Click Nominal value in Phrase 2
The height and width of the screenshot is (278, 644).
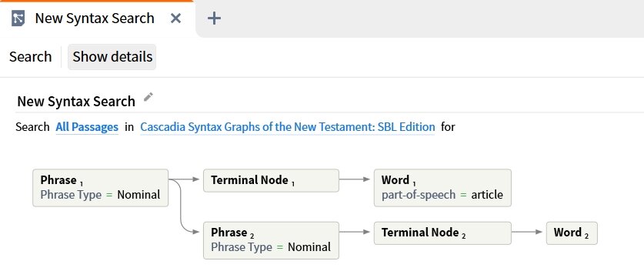309,247
